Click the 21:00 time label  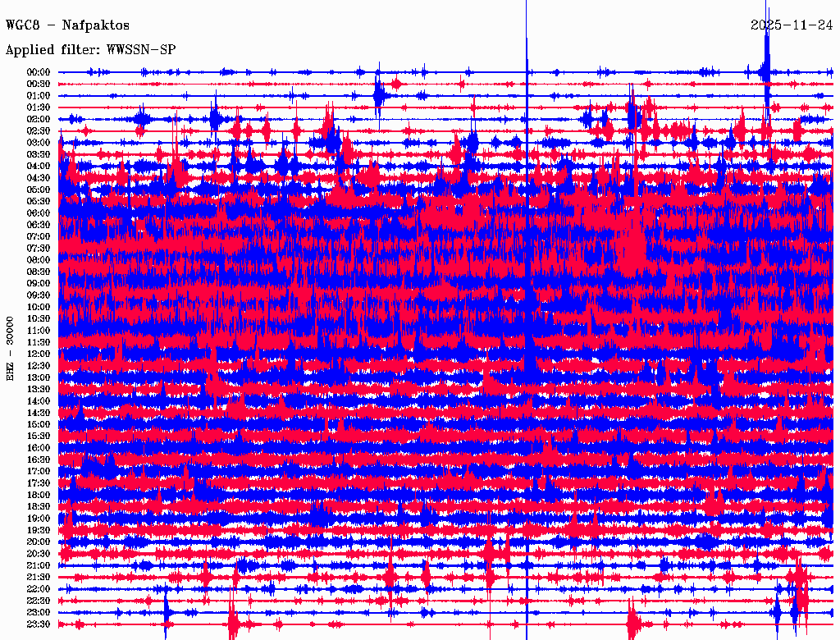[x=39, y=565]
